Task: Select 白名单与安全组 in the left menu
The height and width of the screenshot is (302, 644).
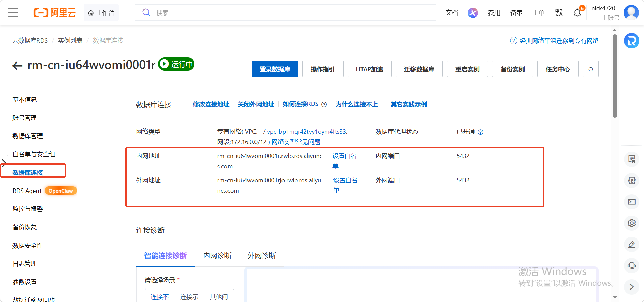Action: click(x=34, y=154)
